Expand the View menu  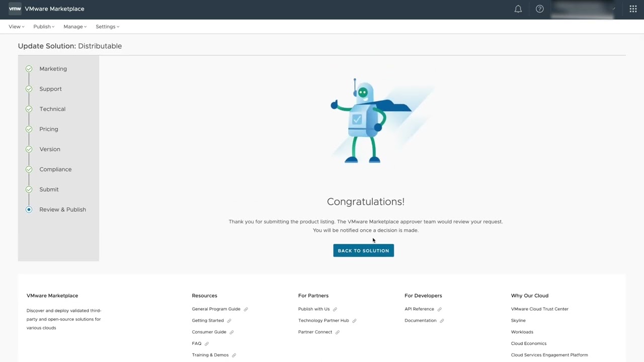(x=17, y=27)
